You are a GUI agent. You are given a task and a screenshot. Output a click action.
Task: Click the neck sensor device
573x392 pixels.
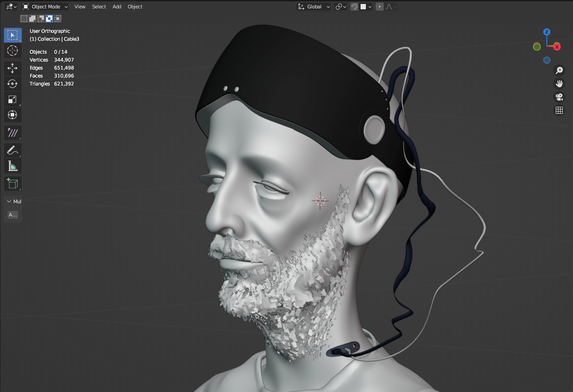point(344,349)
